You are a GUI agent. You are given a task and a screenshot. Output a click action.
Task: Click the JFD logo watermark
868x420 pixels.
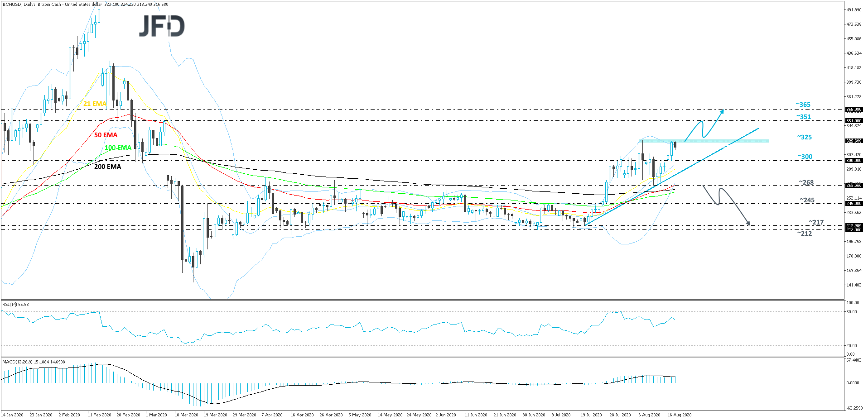tap(162, 26)
